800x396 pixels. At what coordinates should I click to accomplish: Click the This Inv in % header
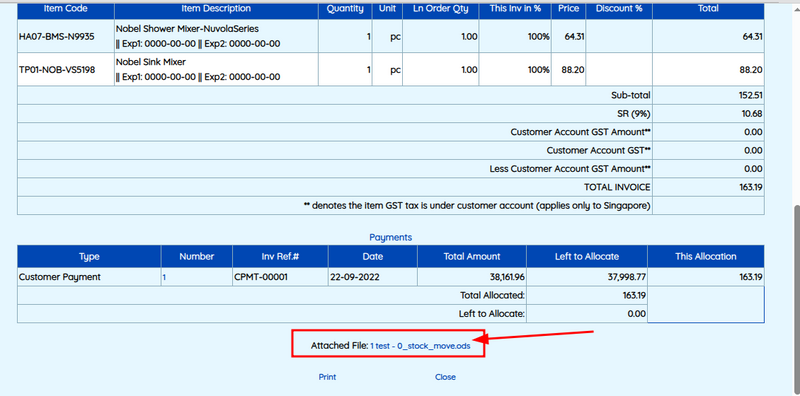(x=515, y=9)
